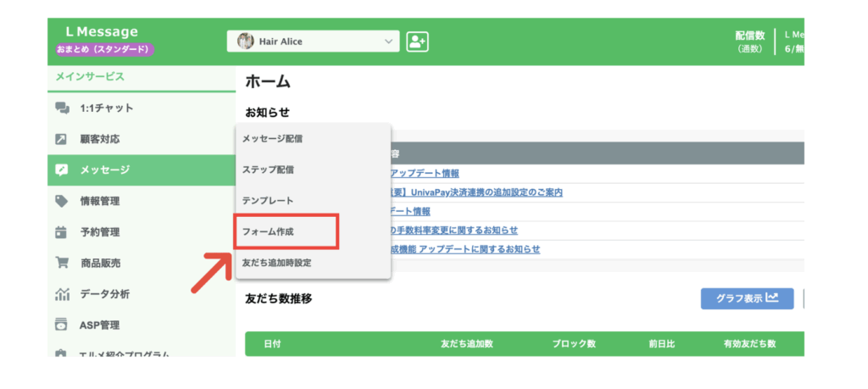
Task: Choose ステップ配信 from the submenu
Action: pos(314,169)
